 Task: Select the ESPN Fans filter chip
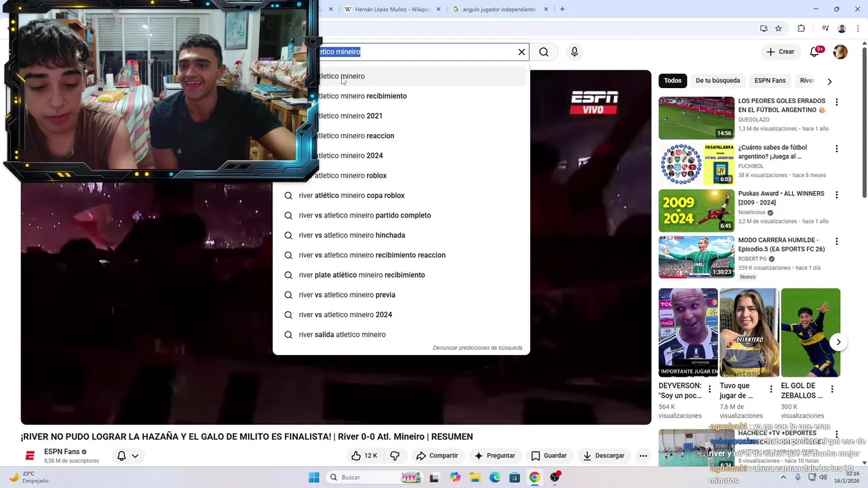(x=770, y=81)
